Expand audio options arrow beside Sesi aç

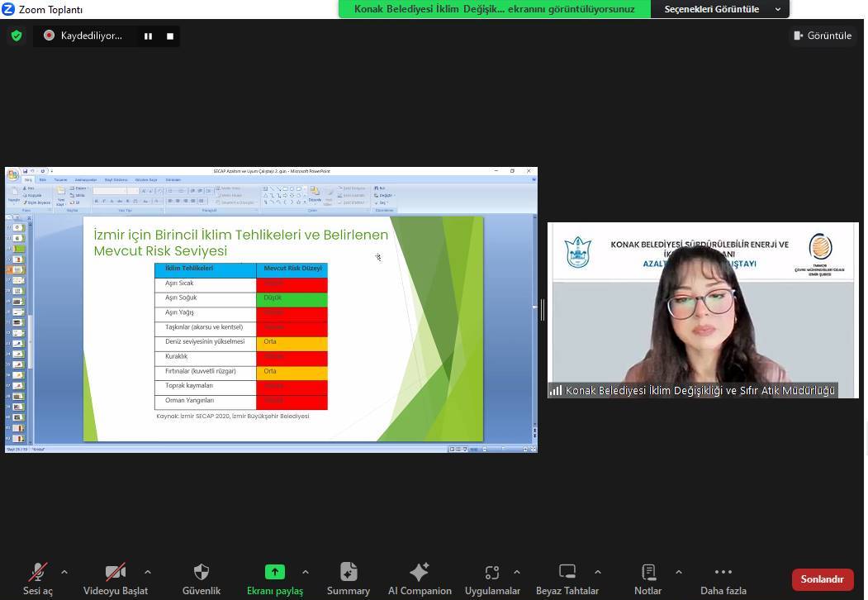(64, 572)
